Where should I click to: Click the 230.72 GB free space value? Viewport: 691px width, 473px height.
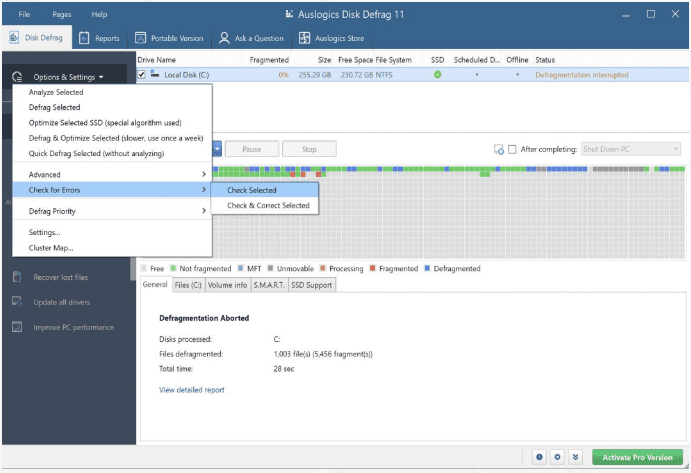click(357, 75)
